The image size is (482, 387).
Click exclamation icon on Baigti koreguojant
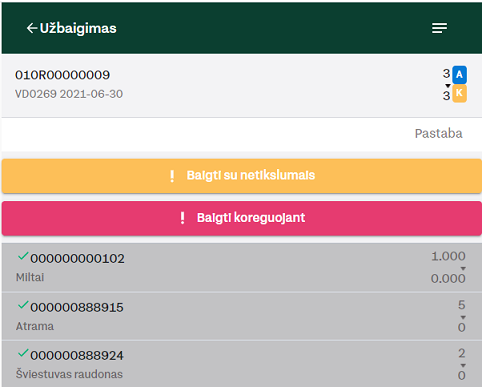point(182,218)
